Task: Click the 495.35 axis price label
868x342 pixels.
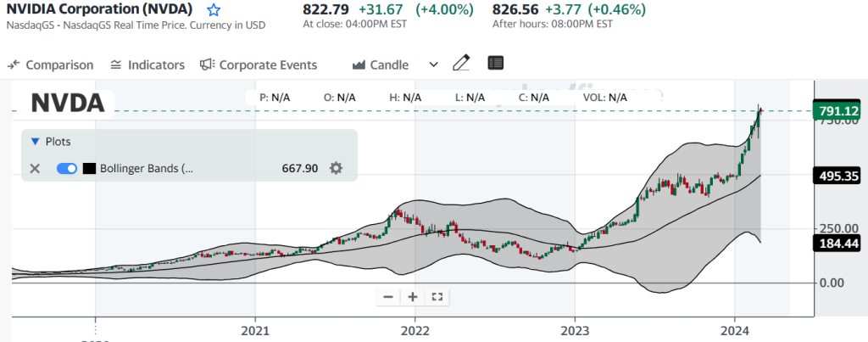Action: (x=836, y=177)
